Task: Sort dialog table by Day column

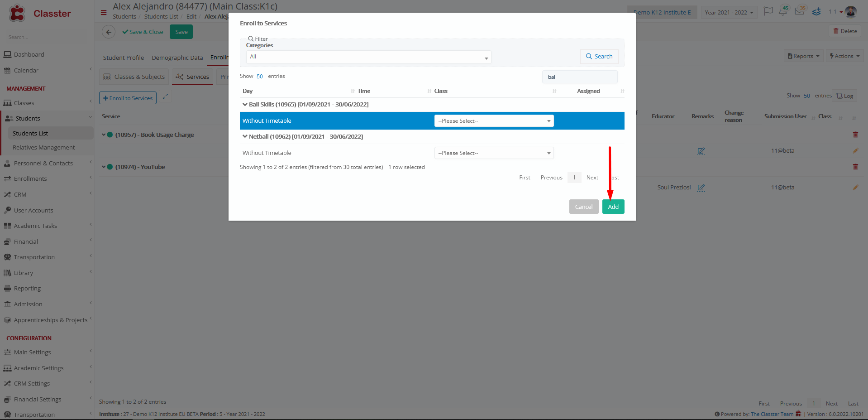Action: click(x=298, y=91)
